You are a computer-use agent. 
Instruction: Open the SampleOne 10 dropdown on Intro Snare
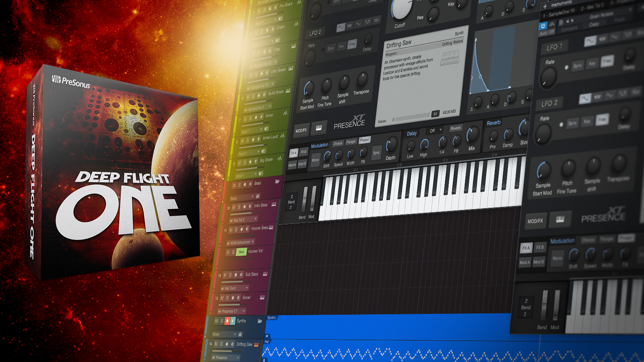tap(261, 86)
